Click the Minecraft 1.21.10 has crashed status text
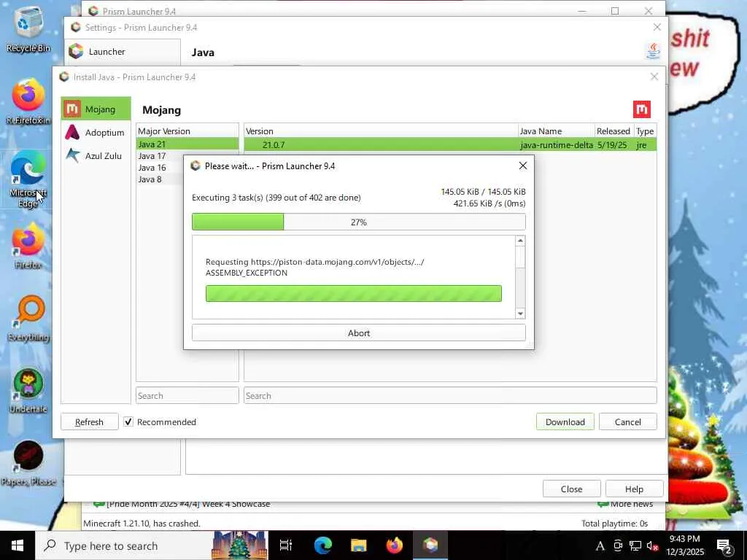This screenshot has height=560, width=747. [x=142, y=524]
